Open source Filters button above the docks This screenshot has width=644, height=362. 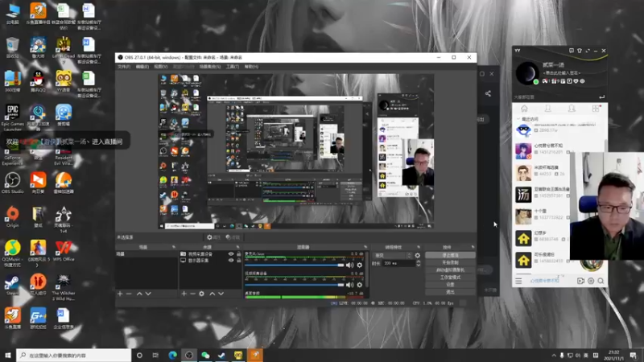click(x=233, y=237)
